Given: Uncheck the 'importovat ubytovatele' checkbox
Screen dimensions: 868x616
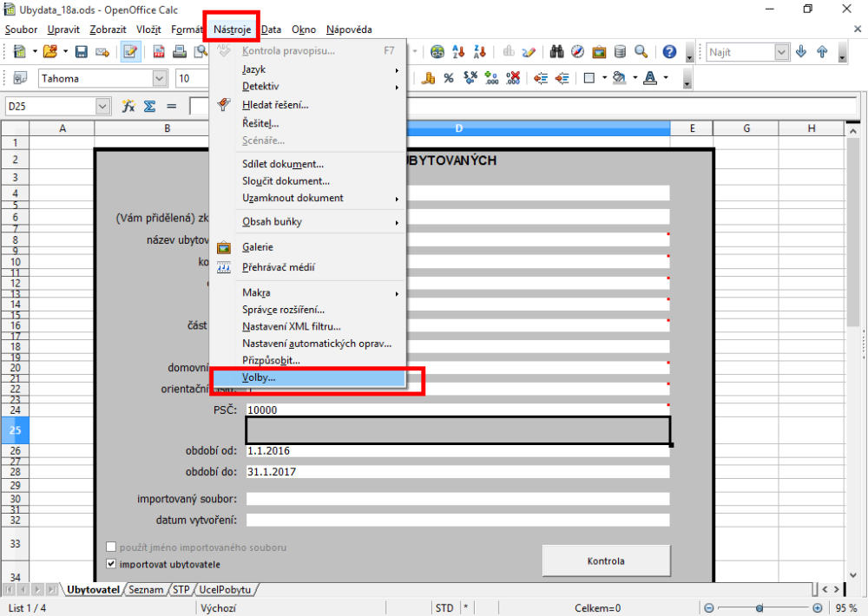Looking at the screenshot, I should [111, 563].
